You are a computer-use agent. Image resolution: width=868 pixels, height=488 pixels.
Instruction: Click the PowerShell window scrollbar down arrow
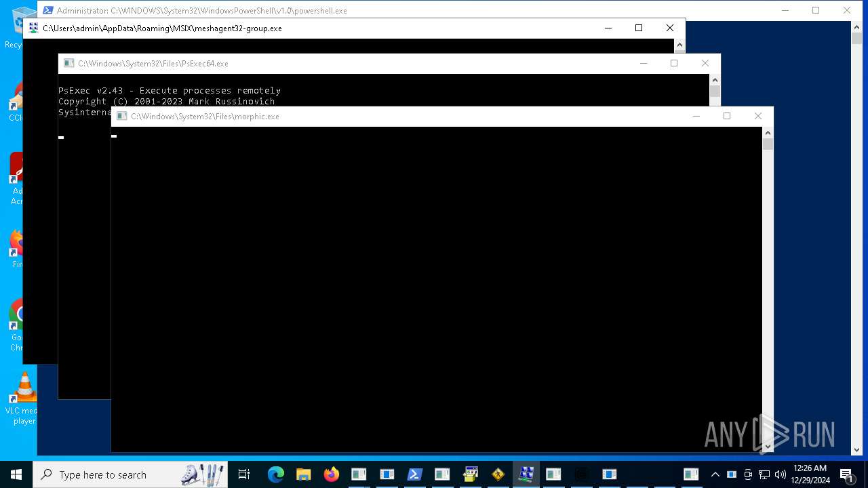(x=856, y=449)
